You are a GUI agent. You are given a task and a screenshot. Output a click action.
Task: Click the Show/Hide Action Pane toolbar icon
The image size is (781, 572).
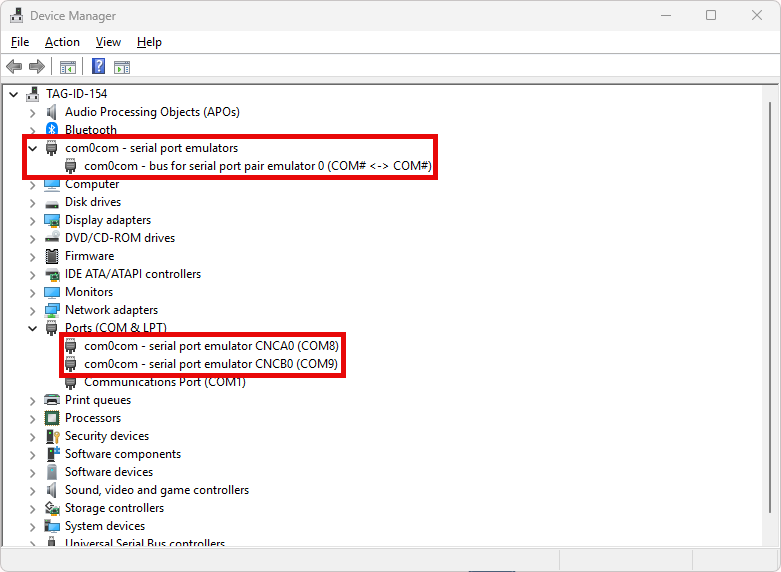click(x=122, y=67)
